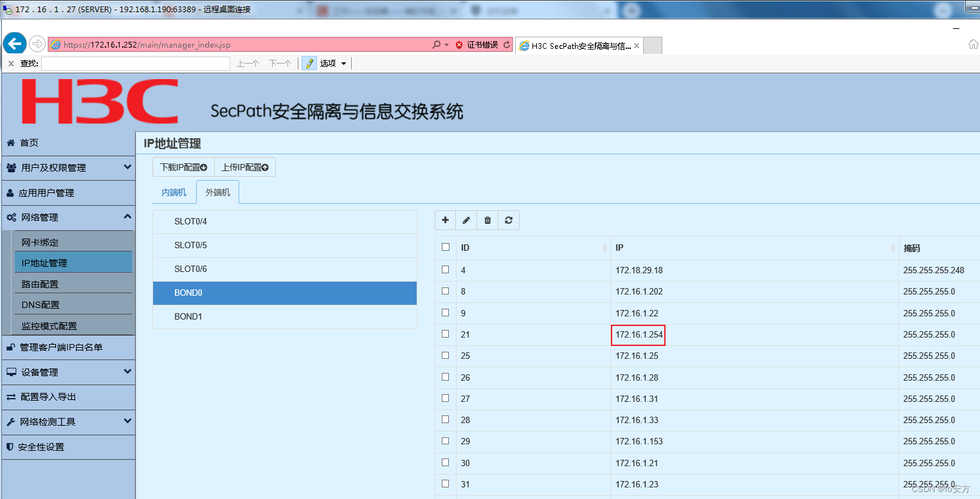
Task: Click the H3C logo
Action: [100, 102]
